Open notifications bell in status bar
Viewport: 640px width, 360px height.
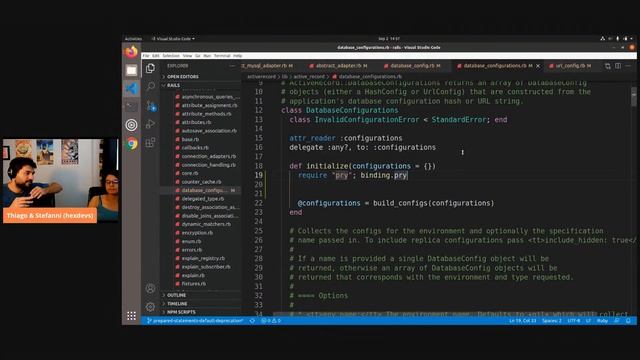[x=628, y=321]
